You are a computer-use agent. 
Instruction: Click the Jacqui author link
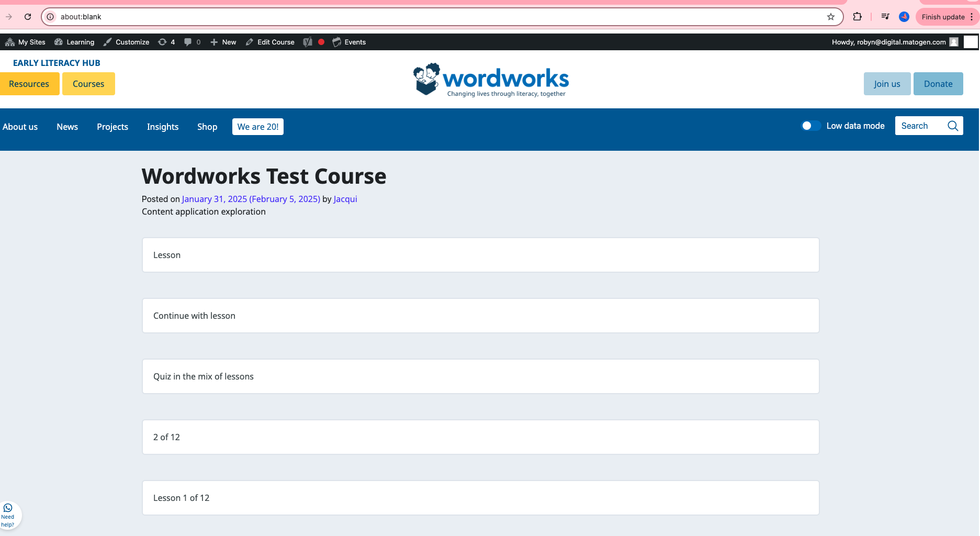point(345,199)
